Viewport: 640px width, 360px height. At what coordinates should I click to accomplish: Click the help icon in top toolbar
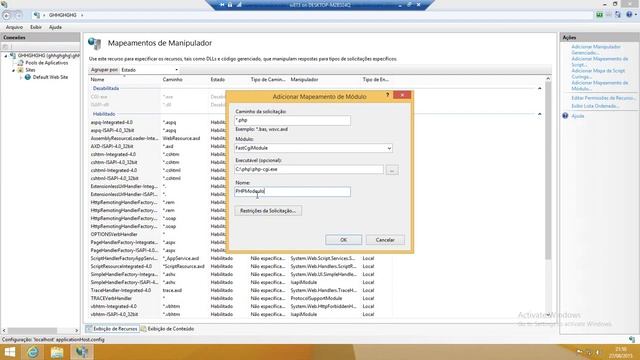point(629,15)
